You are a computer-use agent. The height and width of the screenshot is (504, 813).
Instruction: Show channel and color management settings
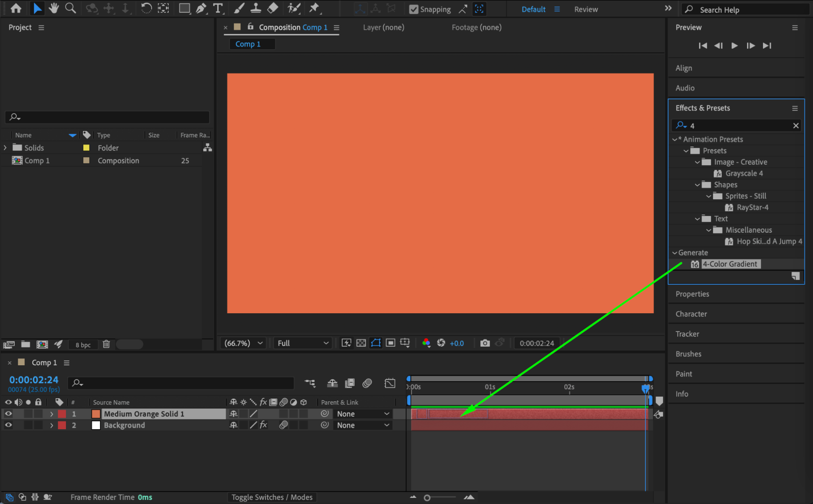point(426,343)
